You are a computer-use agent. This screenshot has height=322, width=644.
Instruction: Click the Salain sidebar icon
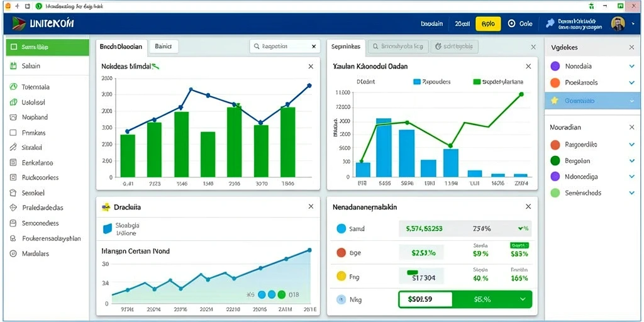13,65
